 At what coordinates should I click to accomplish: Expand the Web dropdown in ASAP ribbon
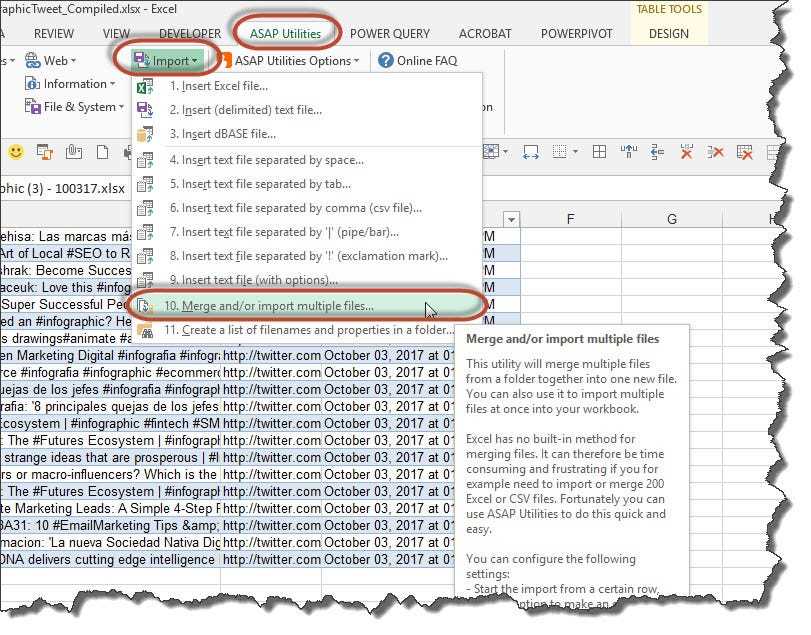51,61
